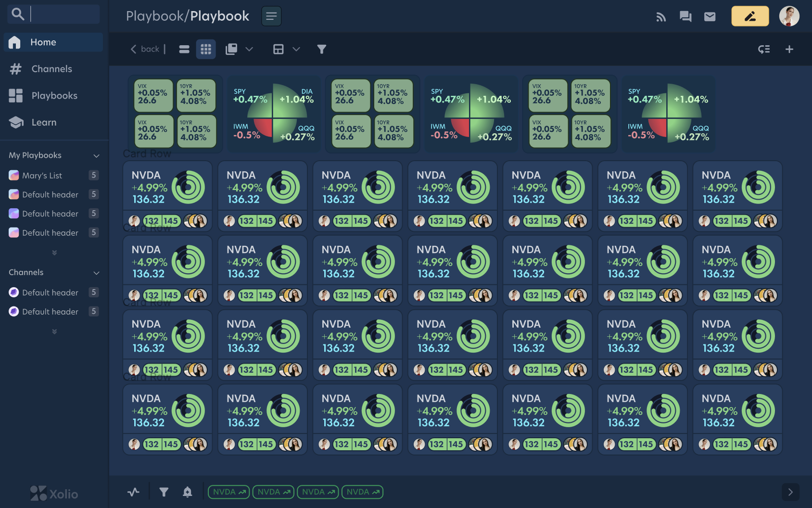The width and height of the screenshot is (812, 508).
Task: Open the Learn section
Action: click(x=53, y=122)
